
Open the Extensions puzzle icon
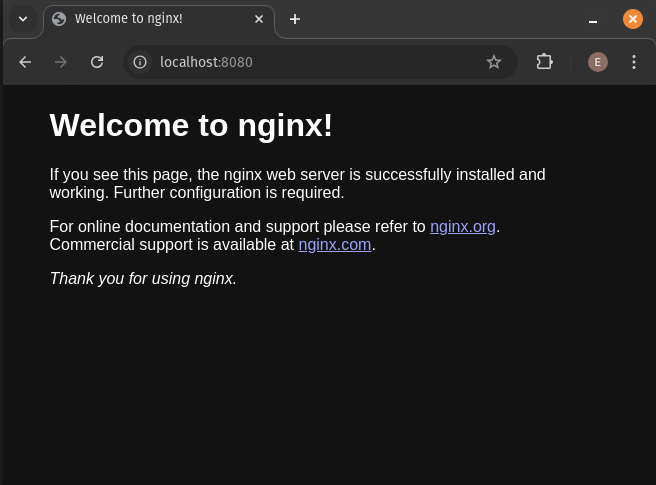pos(544,62)
